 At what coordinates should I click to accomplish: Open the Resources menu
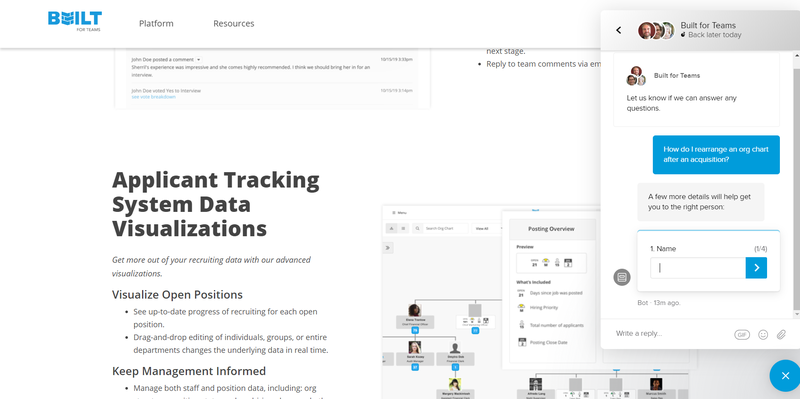pos(234,23)
